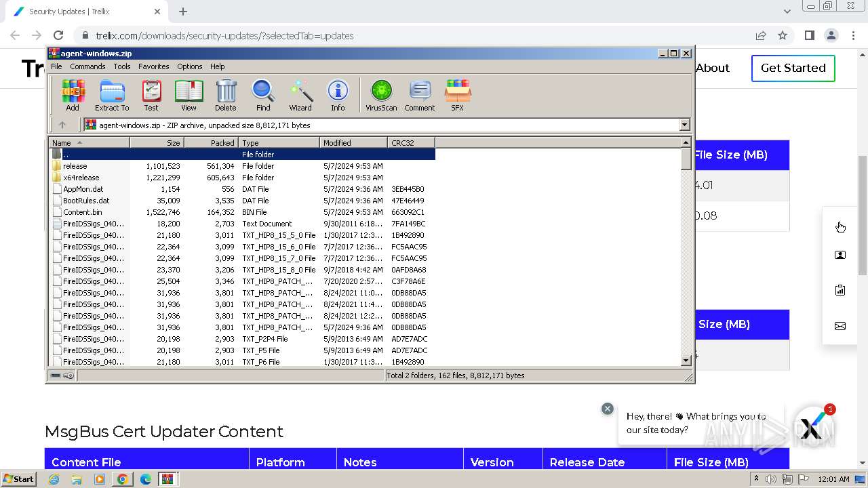Open the Help menu

217,66
